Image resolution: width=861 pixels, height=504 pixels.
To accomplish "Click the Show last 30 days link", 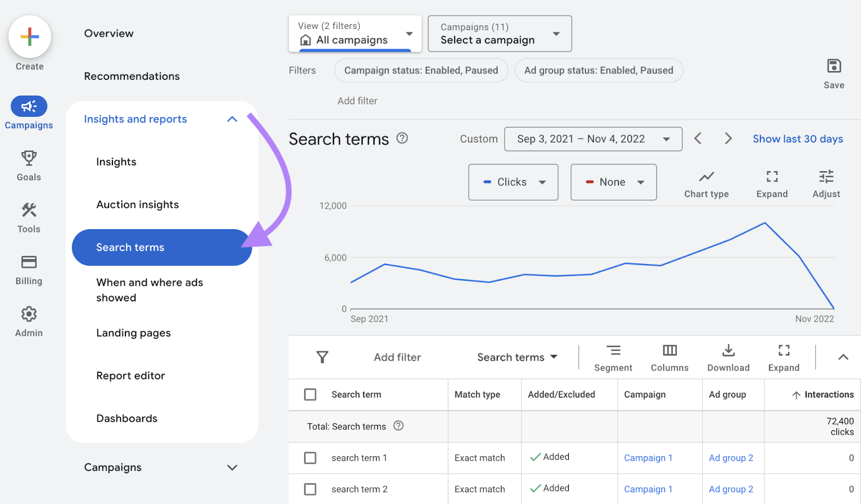I will pyautogui.click(x=798, y=139).
